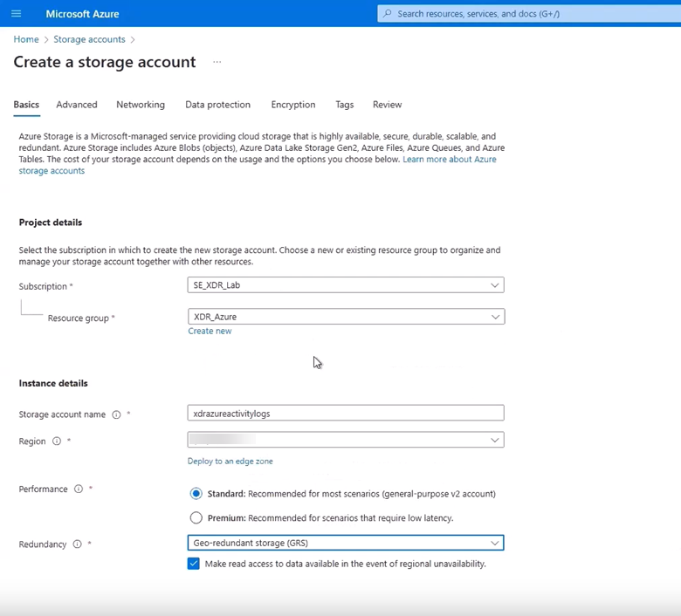Click the ellipsis next to page title
Screen dimensions: 681x616
(x=217, y=62)
